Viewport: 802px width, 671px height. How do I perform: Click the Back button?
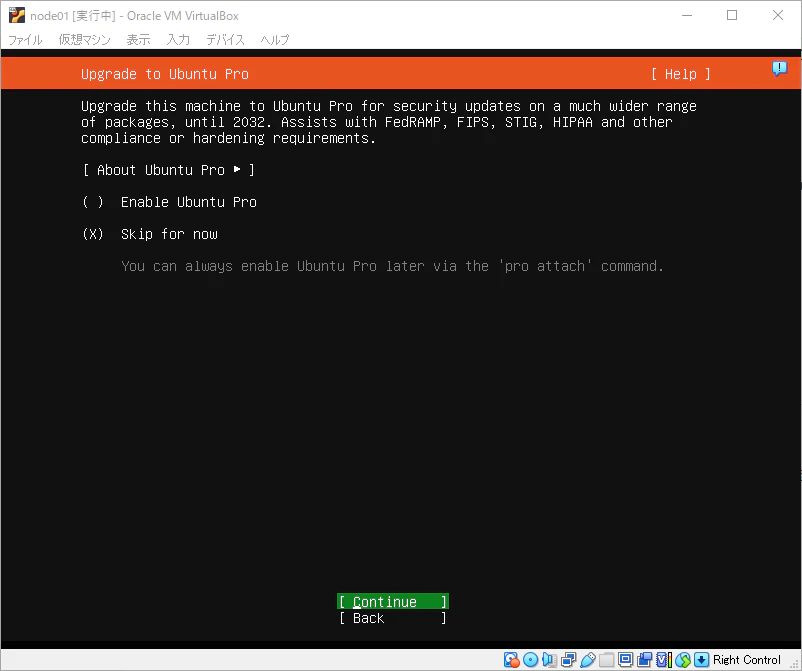(393, 618)
